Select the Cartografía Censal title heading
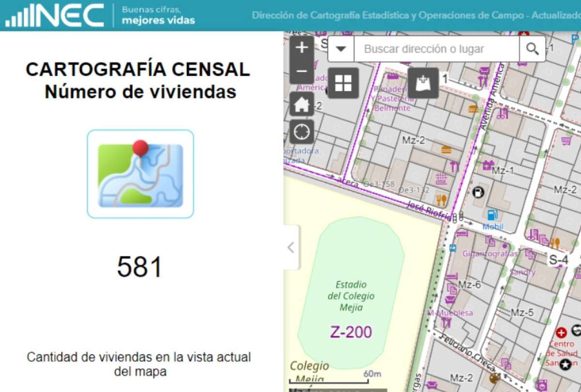Image resolution: width=581 pixels, height=392 pixels. tap(138, 70)
